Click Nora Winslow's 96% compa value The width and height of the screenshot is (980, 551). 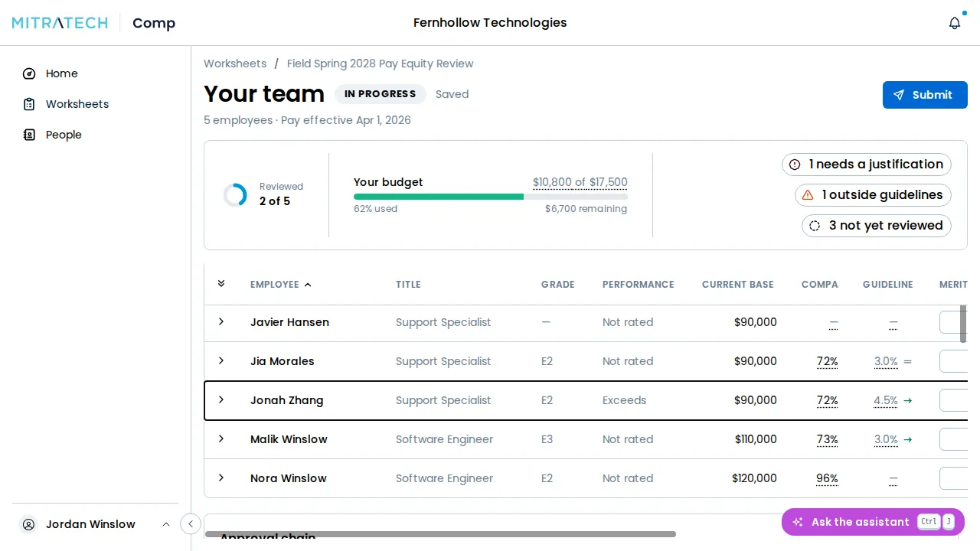coord(827,478)
